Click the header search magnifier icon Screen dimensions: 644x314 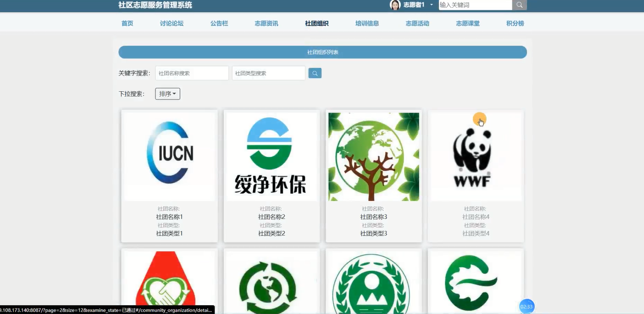[x=519, y=5]
